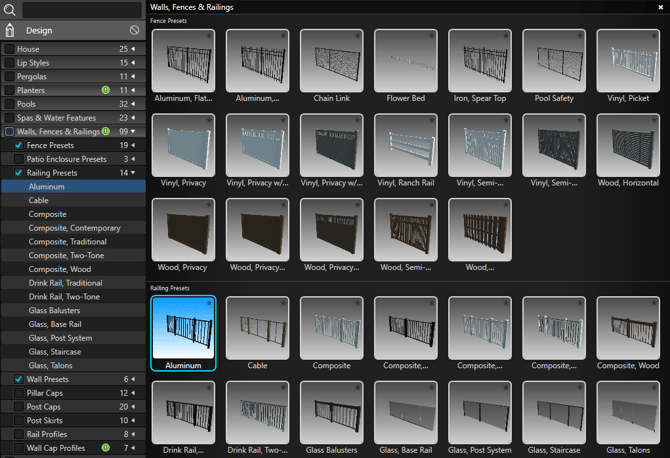This screenshot has width=670, height=458.
Task: Collapse the Railing Presets arrow
Action: click(x=133, y=173)
